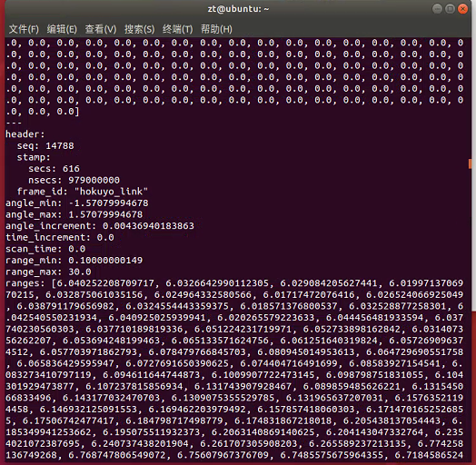Image resolution: width=476 pixels, height=465 pixels.
Task: Click the range value 6.094611644744873
Action: tap(151, 375)
